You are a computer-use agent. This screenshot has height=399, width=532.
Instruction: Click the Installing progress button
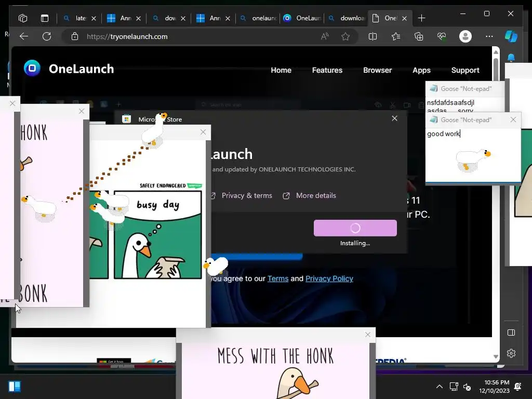click(355, 228)
